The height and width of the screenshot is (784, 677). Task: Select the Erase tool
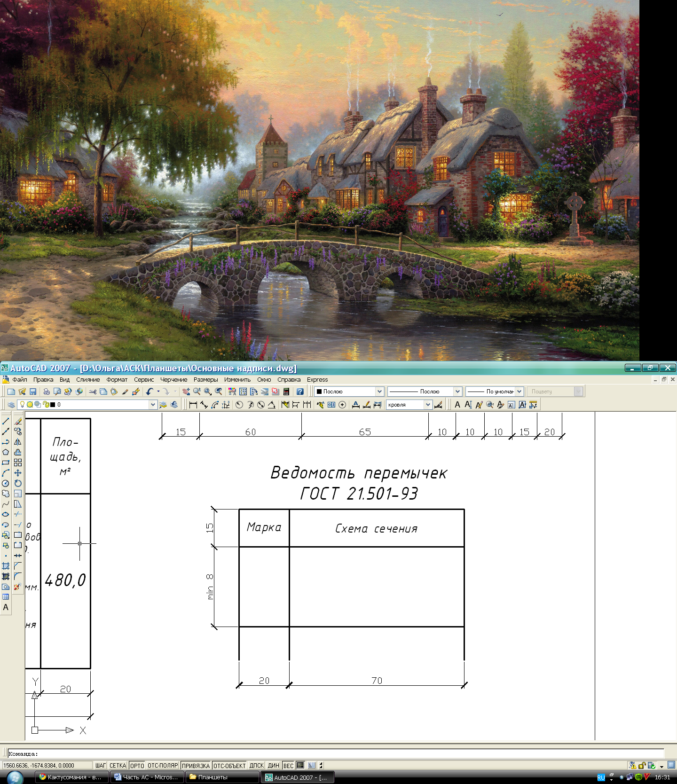pyautogui.click(x=18, y=421)
